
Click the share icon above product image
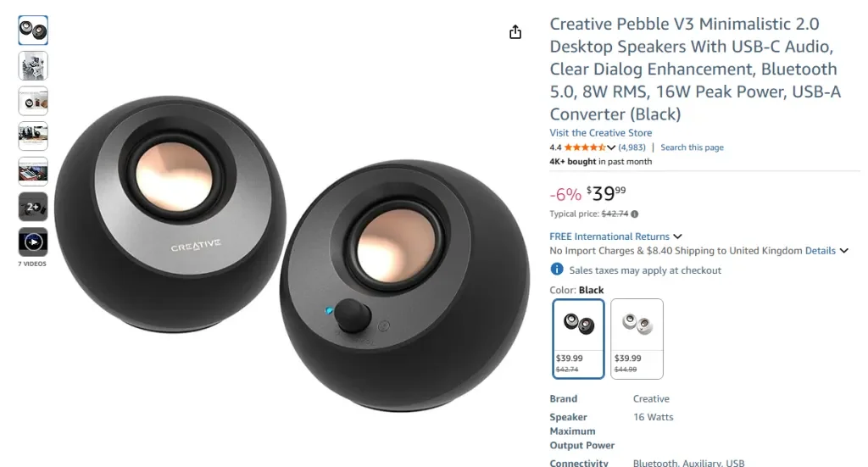515,32
